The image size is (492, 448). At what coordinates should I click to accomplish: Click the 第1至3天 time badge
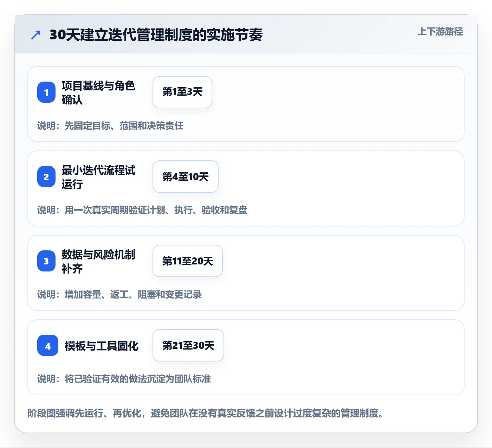[182, 92]
